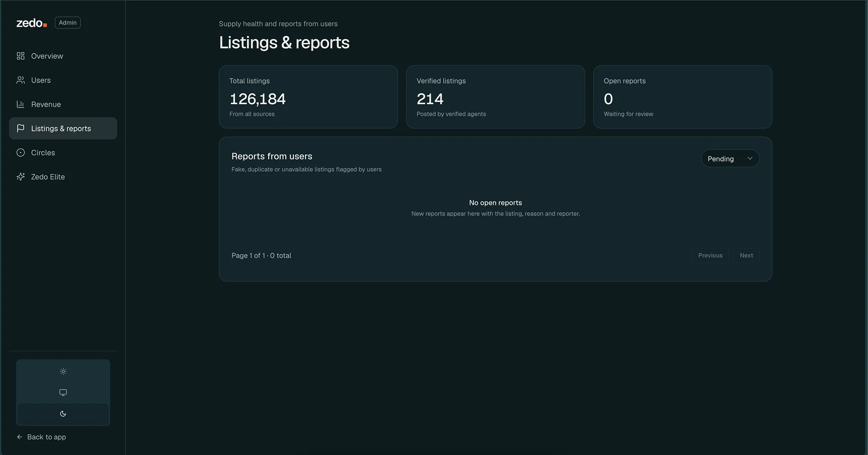This screenshot has width=868, height=455.
Task: Click the 'Reports from users' heading
Action: click(x=272, y=157)
